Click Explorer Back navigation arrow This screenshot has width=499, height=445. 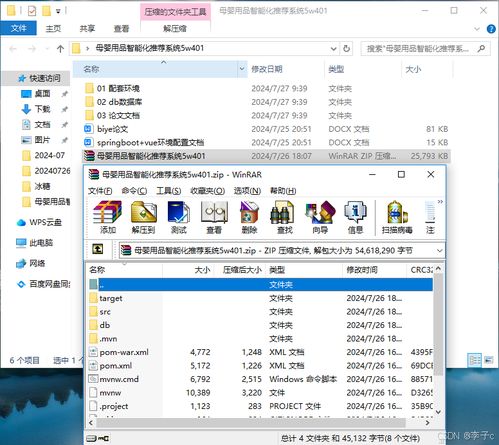pyautogui.click(x=13, y=49)
